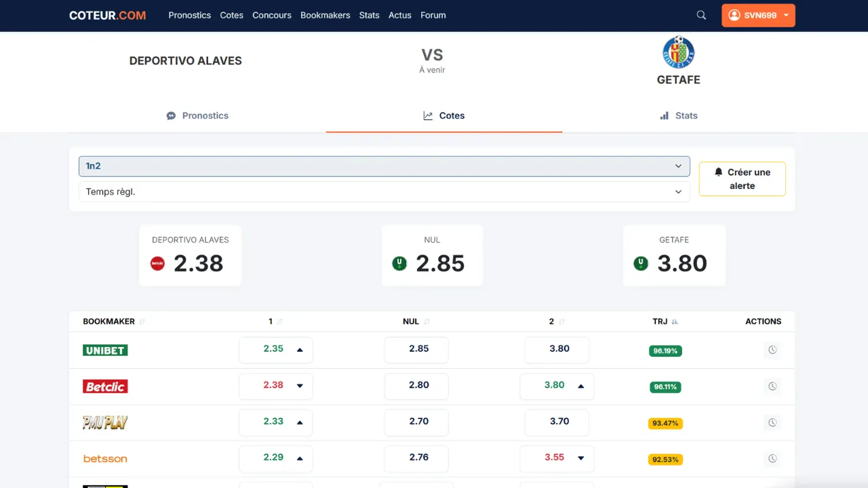Click the Unibet NUL odd 2.85
Viewport: 868px width, 488px height.
click(x=416, y=350)
